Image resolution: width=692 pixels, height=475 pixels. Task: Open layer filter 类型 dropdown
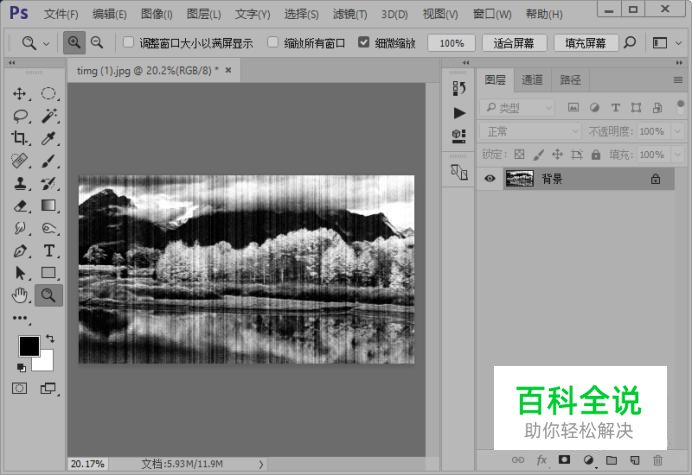click(x=516, y=108)
